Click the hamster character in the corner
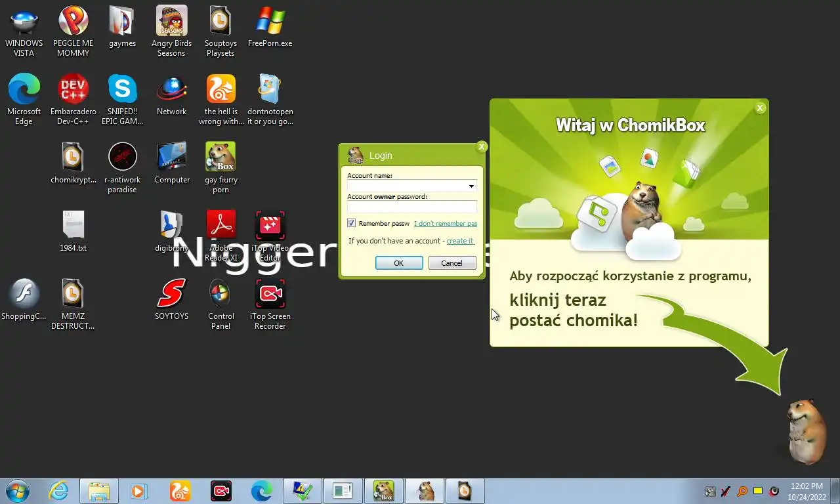Image resolution: width=840 pixels, height=504 pixels. [x=806, y=431]
